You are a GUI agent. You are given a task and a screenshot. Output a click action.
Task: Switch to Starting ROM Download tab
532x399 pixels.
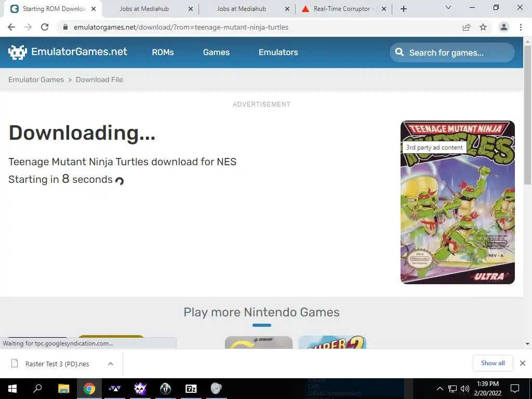pos(54,9)
